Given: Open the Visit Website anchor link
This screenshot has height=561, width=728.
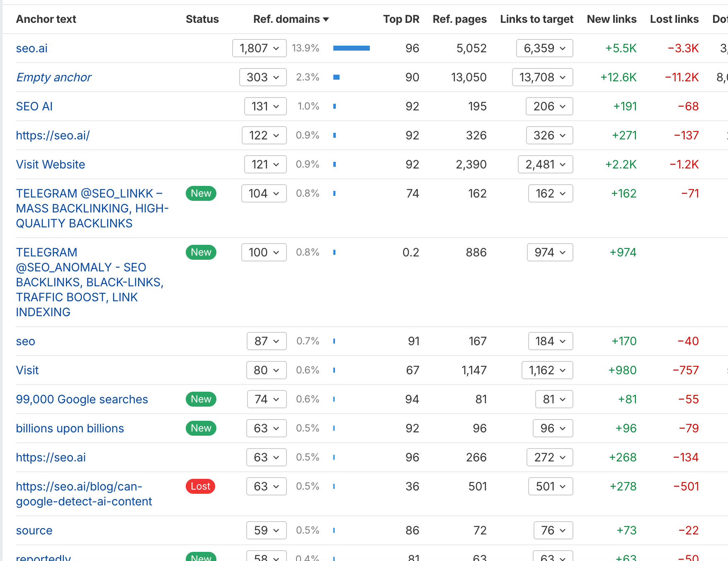Looking at the screenshot, I should point(50,164).
